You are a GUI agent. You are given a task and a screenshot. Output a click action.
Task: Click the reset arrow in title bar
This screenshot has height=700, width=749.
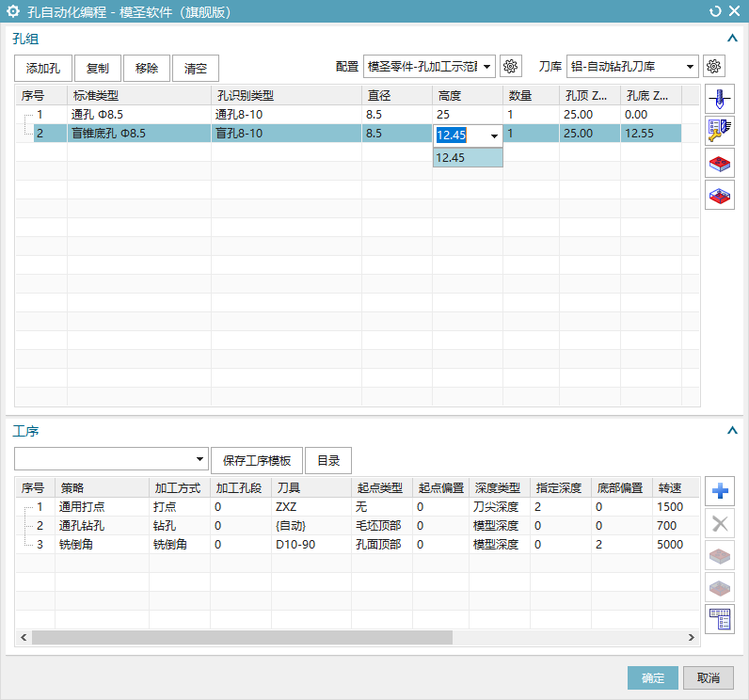[x=715, y=11]
